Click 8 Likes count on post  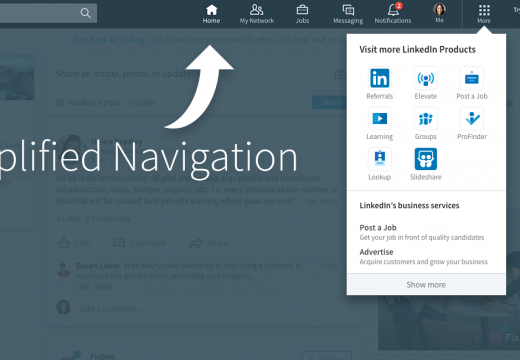click(x=68, y=219)
